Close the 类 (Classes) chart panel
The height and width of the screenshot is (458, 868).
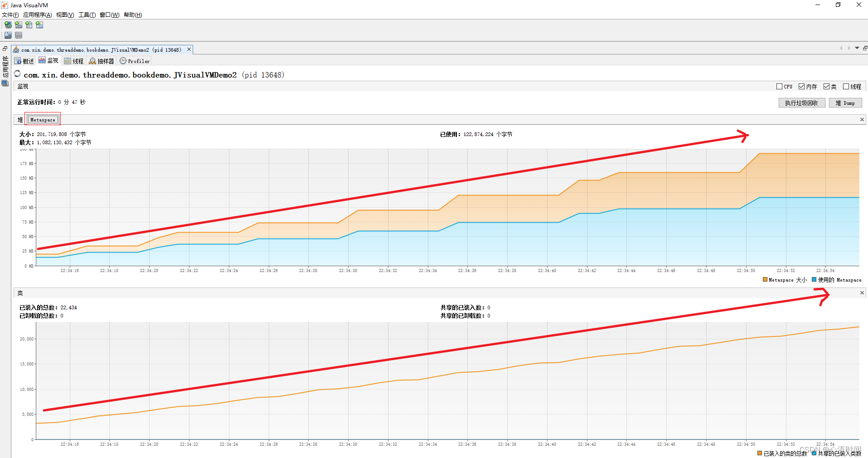coord(862,293)
